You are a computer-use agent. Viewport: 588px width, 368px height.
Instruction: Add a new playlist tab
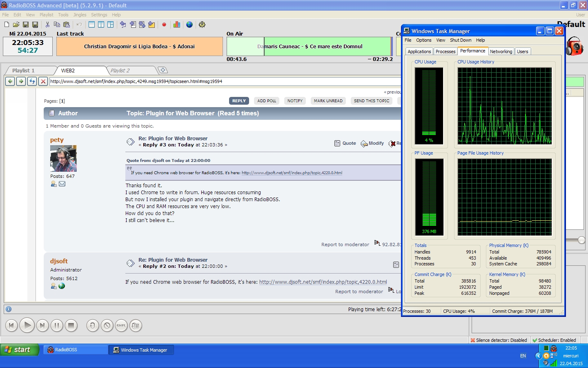(x=163, y=70)
